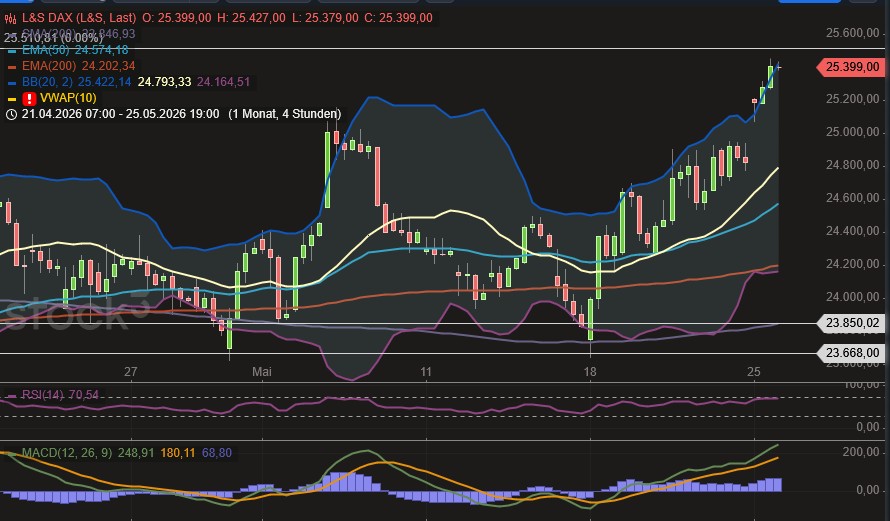Click the 'Mai' label on the date axis
This screenshot has width=890, height=521.
coord(262,372)
